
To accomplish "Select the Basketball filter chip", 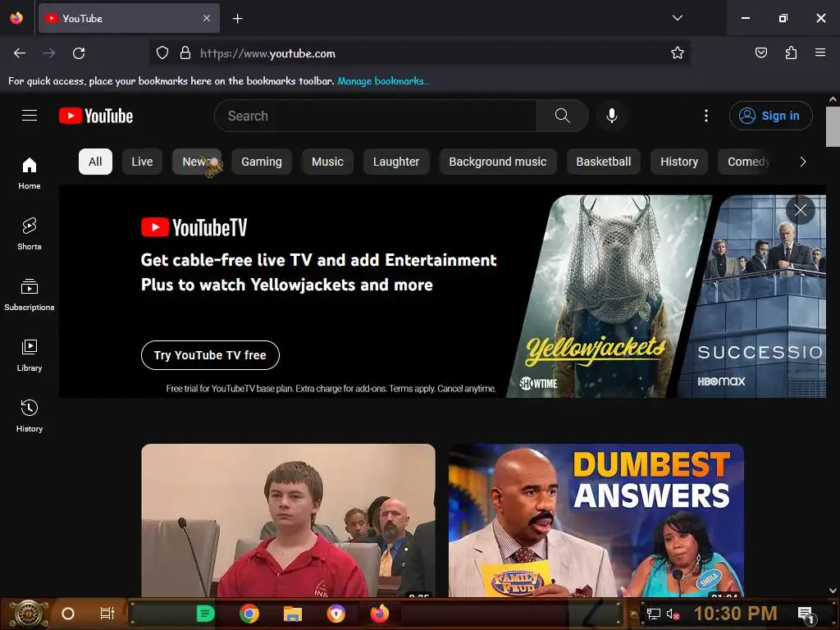I will tap(603, 162).
